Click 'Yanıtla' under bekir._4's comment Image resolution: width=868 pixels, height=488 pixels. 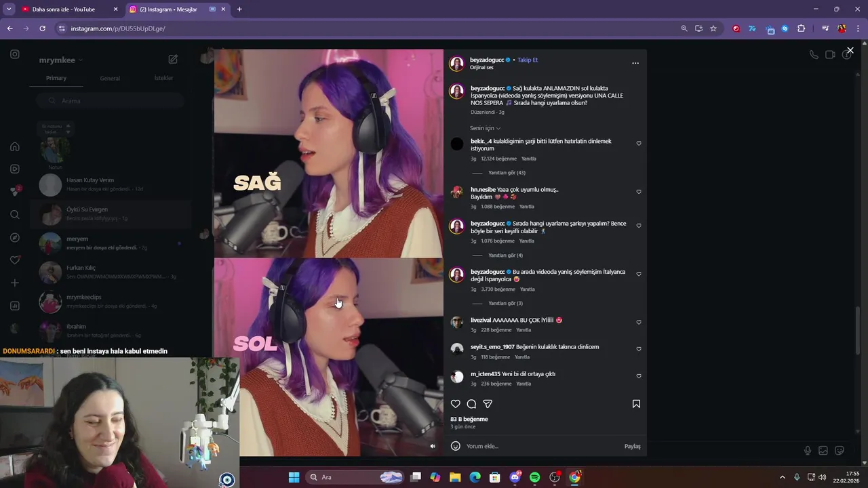click(529, 159)
